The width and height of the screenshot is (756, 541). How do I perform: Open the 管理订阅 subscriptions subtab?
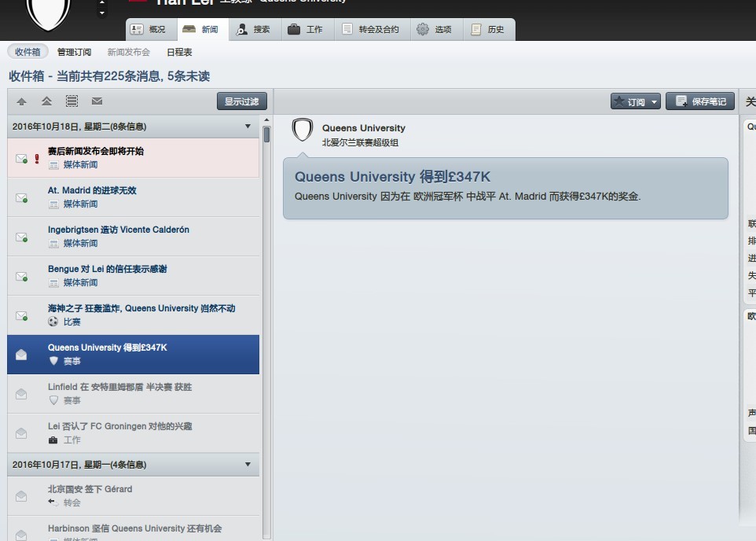click(x=74, y=52)
